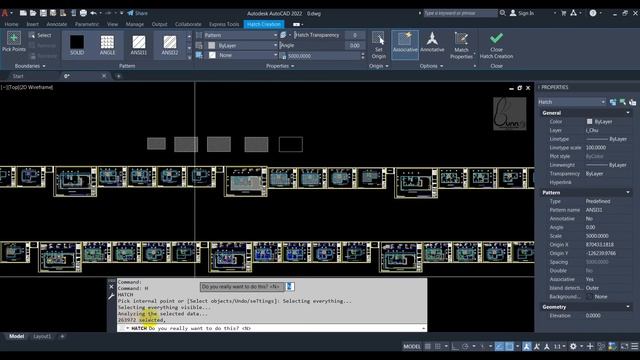Click the Open file folder icon
The image size is (640, 360).
(33, 13)
